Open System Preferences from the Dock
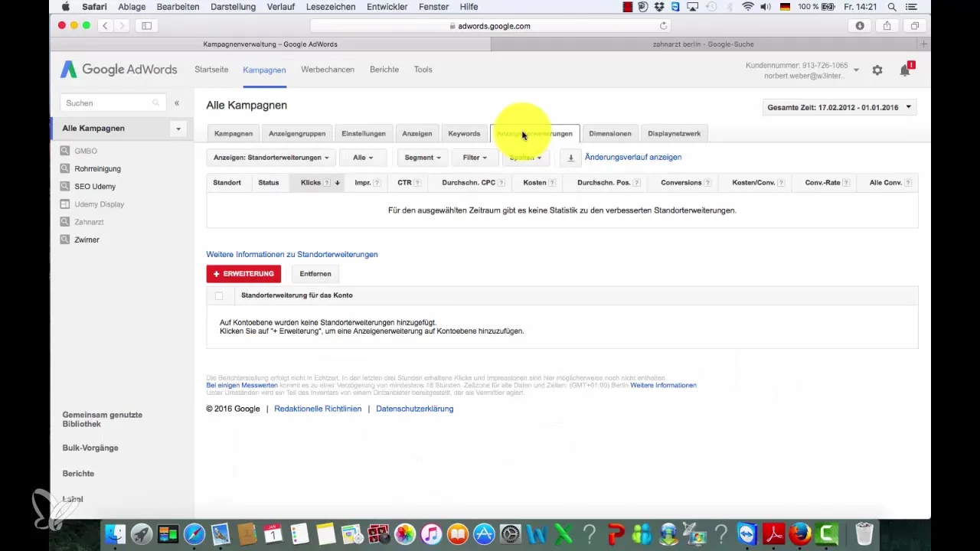The width and height of the screenshot is (980, 551). [x=510, y=533]
